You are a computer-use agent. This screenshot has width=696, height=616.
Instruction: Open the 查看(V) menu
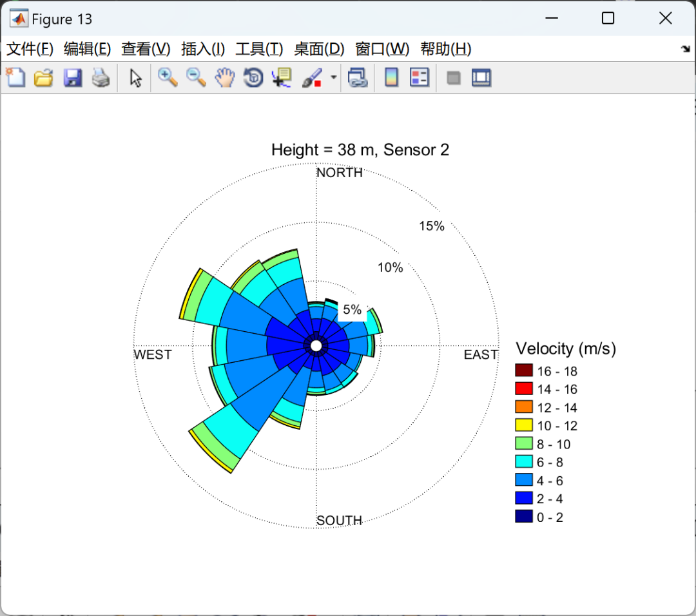[146, 49]
